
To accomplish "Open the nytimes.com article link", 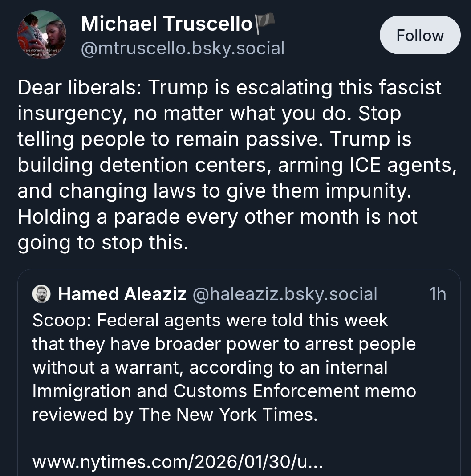I will pyautogui.click(x=177, y=462).
